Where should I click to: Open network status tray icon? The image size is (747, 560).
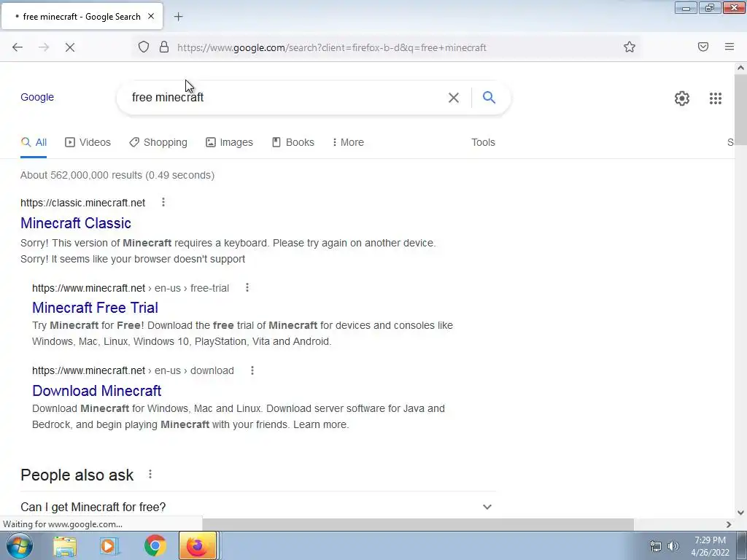[x=656, y=546]
